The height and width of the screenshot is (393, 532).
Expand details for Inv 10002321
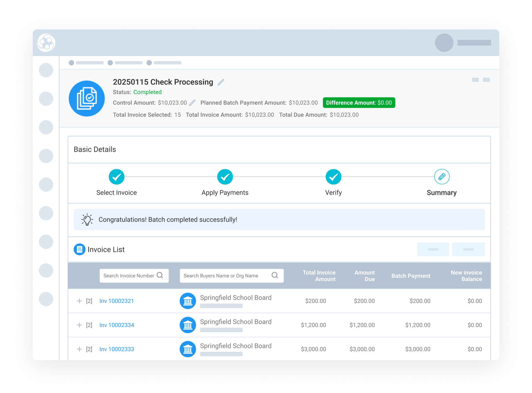pos(79,301)
